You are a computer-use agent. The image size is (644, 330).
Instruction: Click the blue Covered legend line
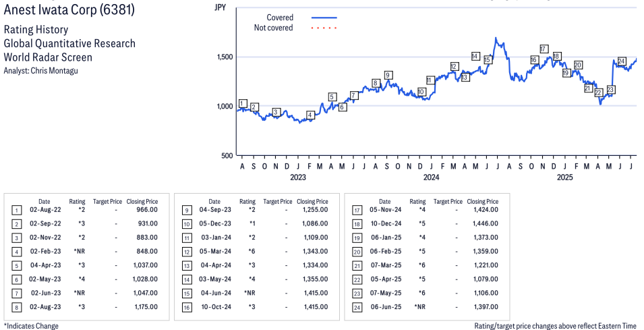click(324, 18)
